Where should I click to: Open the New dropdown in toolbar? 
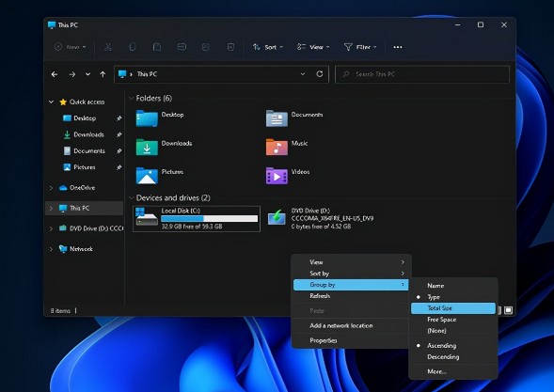coord(71,47)
